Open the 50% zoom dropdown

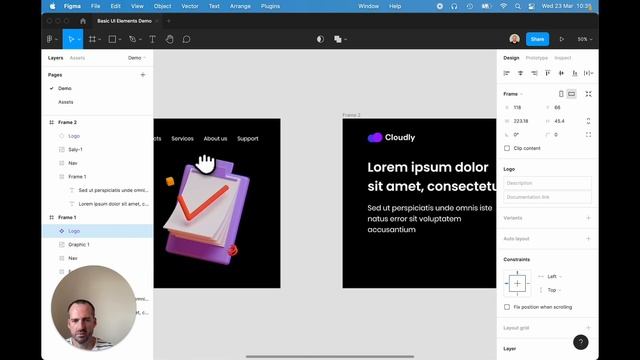pyautogui.click(x=584, y=39)
